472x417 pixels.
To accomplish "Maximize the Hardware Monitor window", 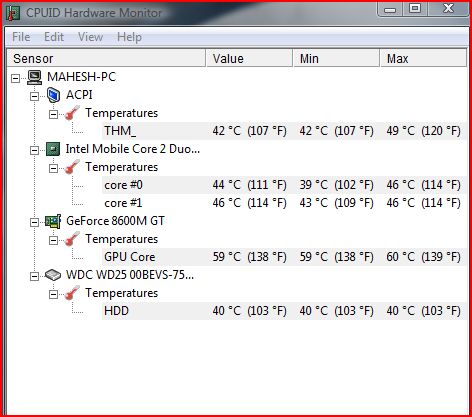I will click(x=415, y=9).
